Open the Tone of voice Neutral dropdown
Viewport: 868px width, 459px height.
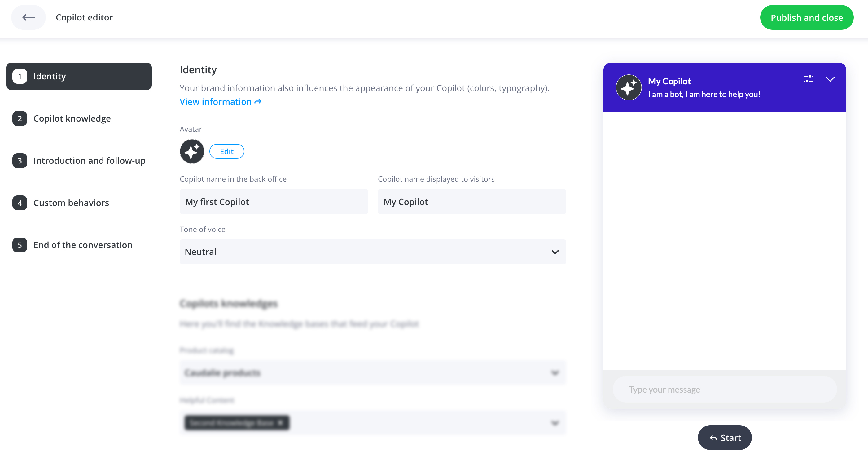click(373, 252)
